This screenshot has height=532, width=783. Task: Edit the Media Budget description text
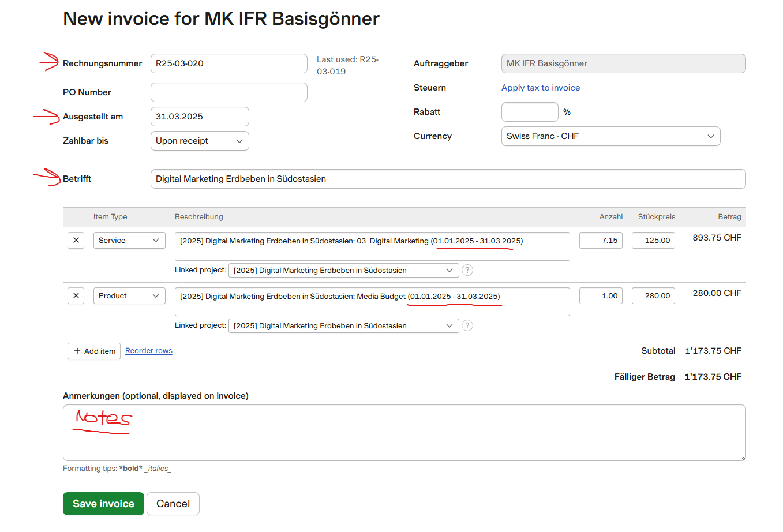(x=372, y=302)
